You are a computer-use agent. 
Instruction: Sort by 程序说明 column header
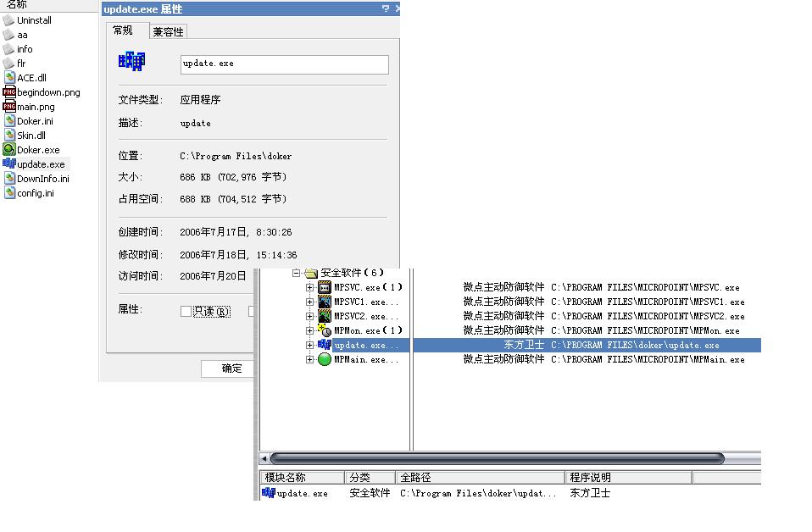pyautogui.click(x=629, y=477)
